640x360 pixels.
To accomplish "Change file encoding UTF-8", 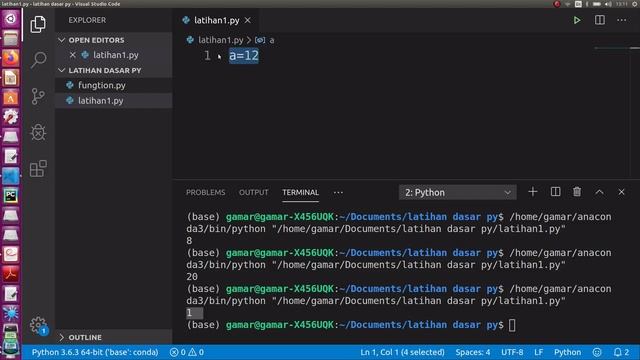I will click(x=512, y=352).
